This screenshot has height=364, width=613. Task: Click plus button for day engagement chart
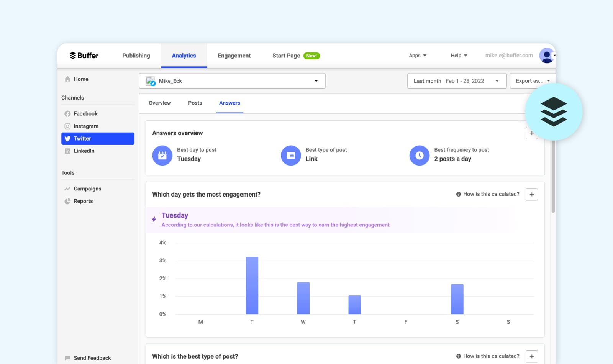point(532,194)
